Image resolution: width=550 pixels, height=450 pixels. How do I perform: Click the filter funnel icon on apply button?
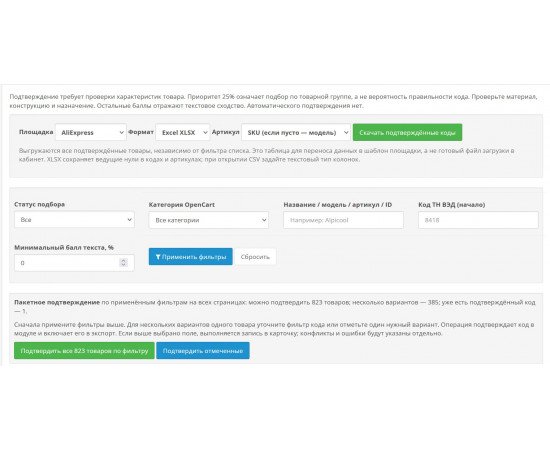[158, 257]
